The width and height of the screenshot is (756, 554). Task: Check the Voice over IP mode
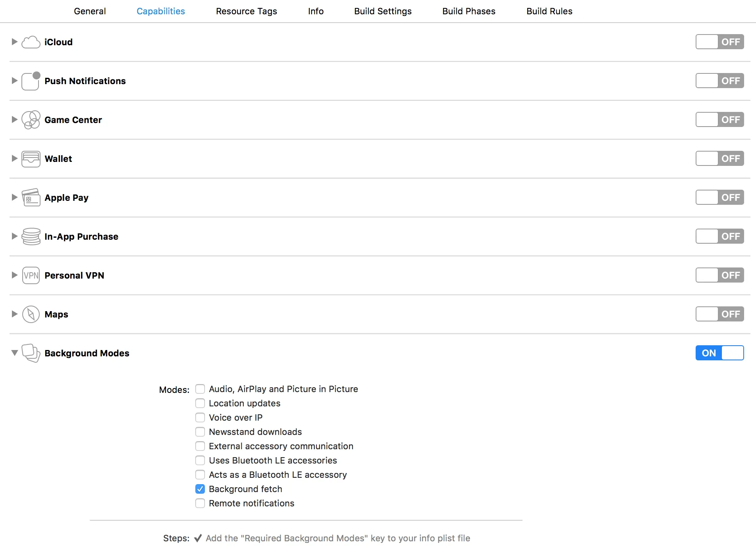click(x=200, y=417)
